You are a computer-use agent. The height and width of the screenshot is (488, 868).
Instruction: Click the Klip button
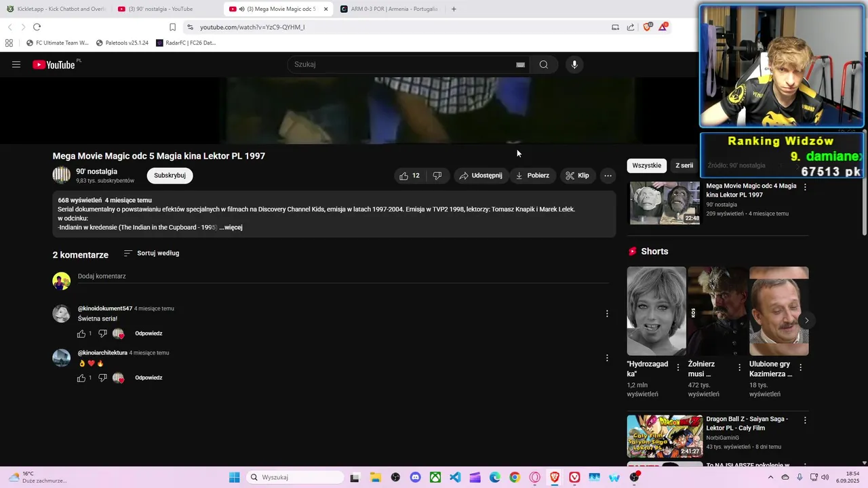pos(577,176)
